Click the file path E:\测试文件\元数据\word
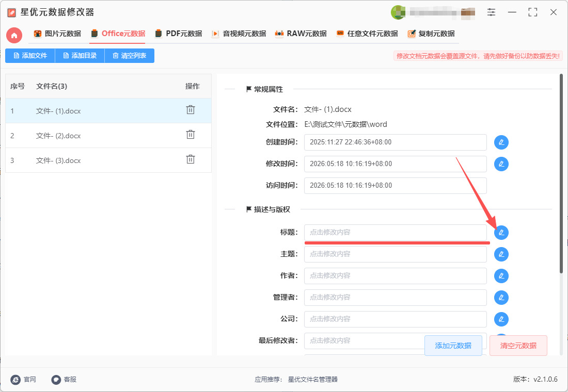The height and width of the screenshot is (392, 568). 345,124
